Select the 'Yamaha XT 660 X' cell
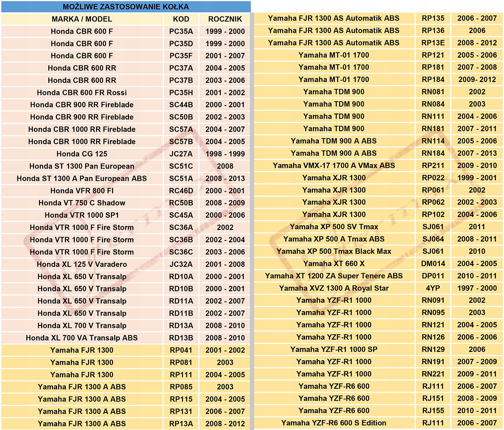Image resolution: width=504 pixels, height=430 pixels. (x=334, y=264)
